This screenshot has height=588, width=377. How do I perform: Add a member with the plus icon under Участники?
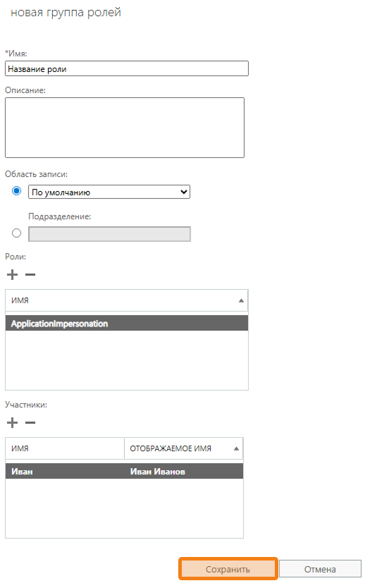(x=13, y=423)
